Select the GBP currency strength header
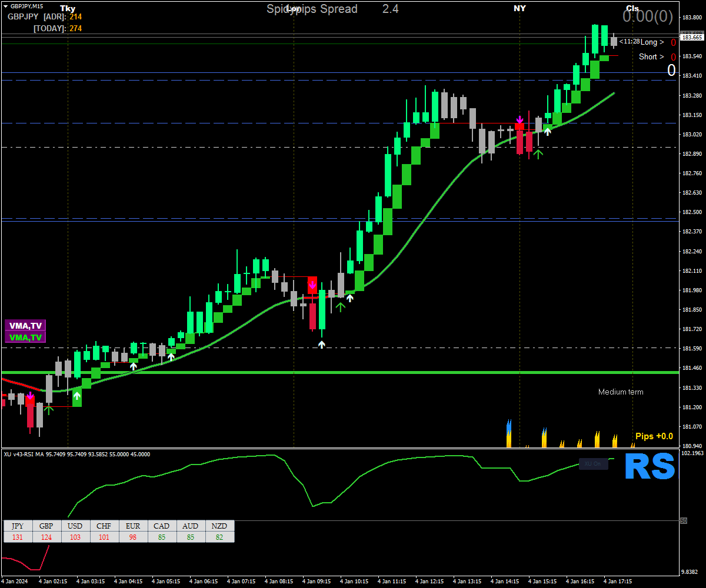 (46, 526)
